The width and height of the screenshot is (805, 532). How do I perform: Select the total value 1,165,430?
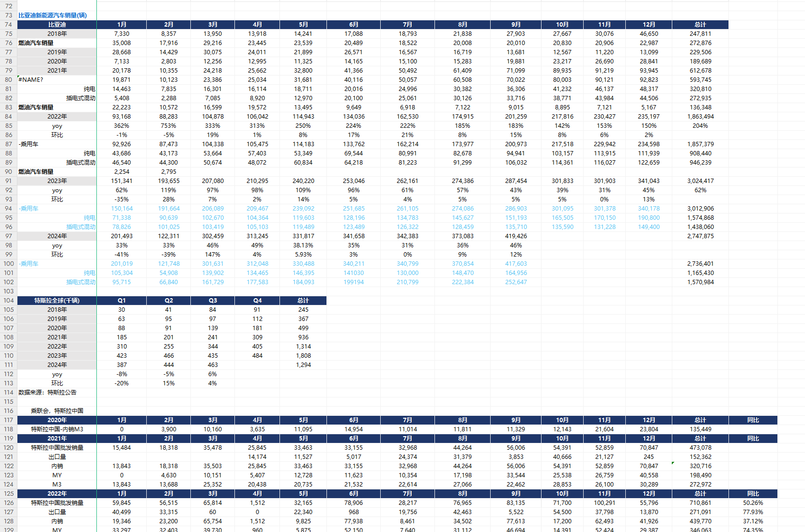pos(700,273)
